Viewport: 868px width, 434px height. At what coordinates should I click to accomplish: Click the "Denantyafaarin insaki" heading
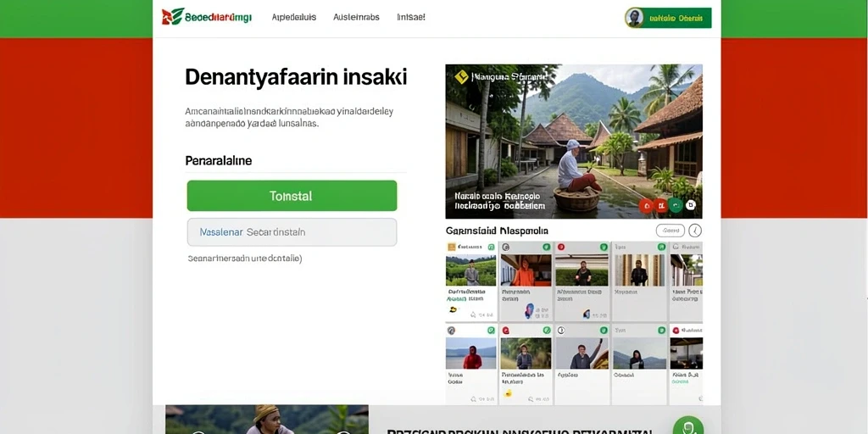click(x=296, y=77)
